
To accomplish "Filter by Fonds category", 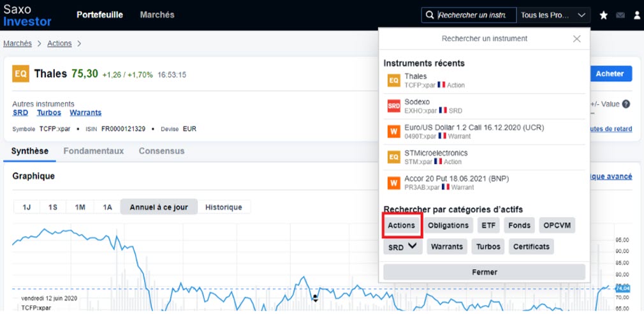I will [519, 225].
